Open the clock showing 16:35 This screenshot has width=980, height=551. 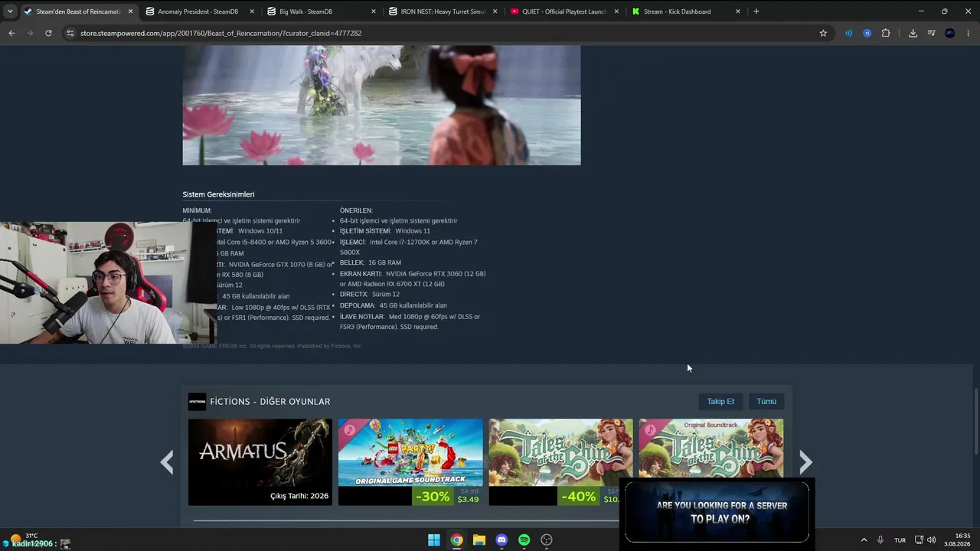click(958, 540)
